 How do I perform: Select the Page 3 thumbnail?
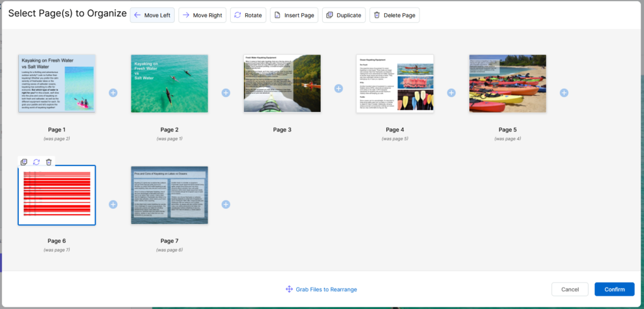[x=282, y=84]
